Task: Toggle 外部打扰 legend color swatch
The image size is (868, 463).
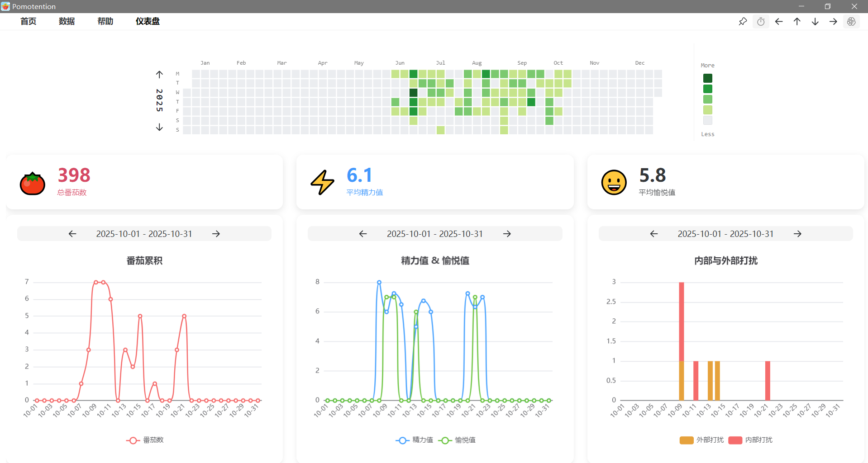Action: (687, 440)
